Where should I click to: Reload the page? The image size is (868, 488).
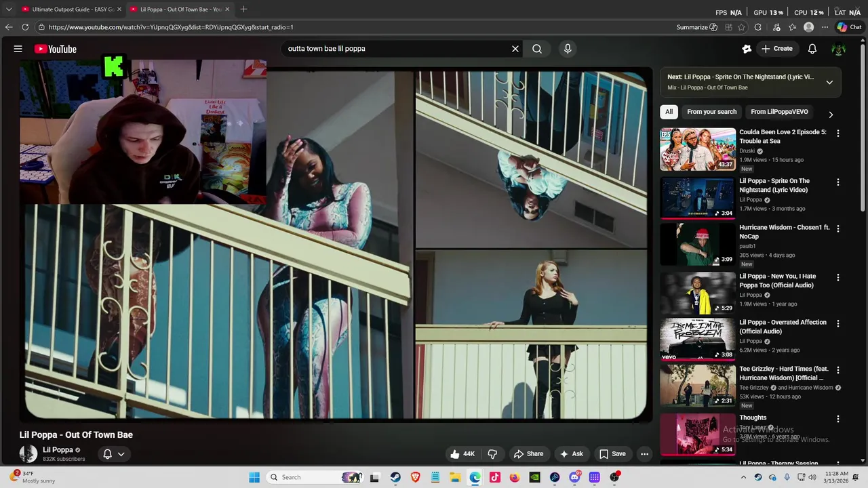(25, 27)
